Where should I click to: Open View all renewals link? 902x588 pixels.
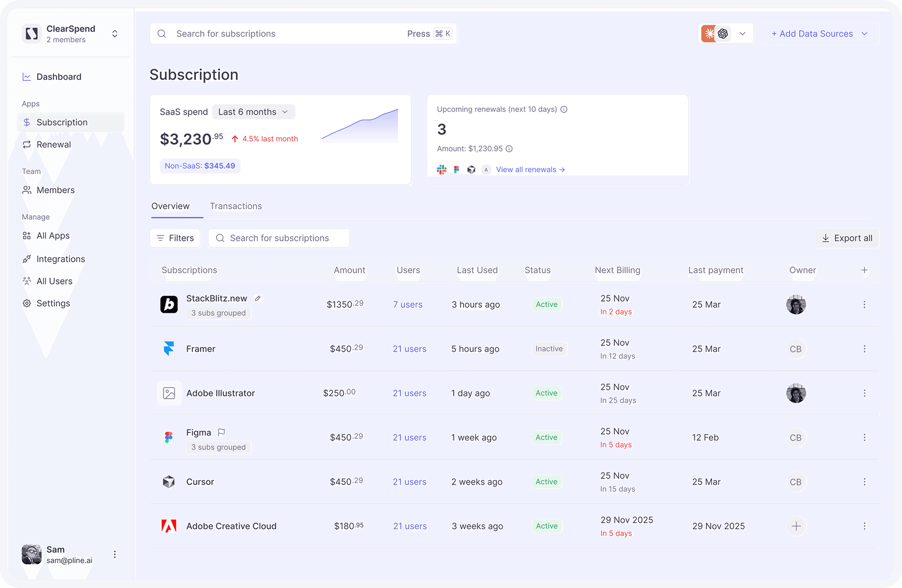(530, 170)
